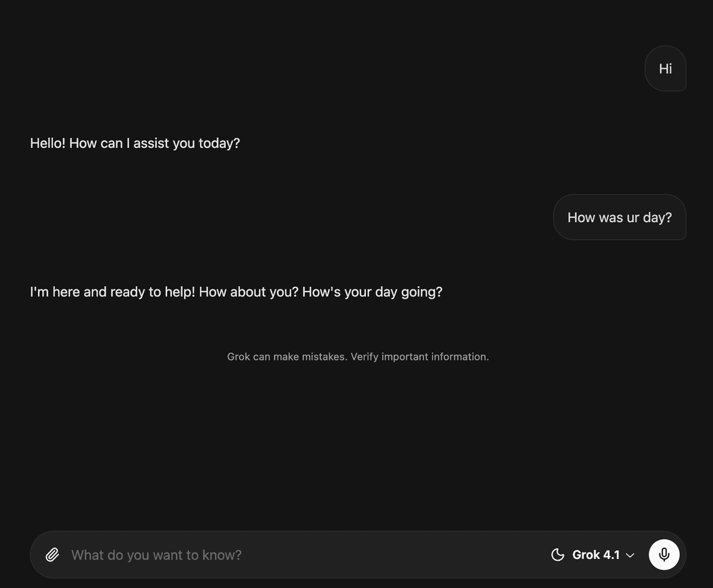Select the "Hi" user message bubble
The image size is (713, 588).
point(665,69)
